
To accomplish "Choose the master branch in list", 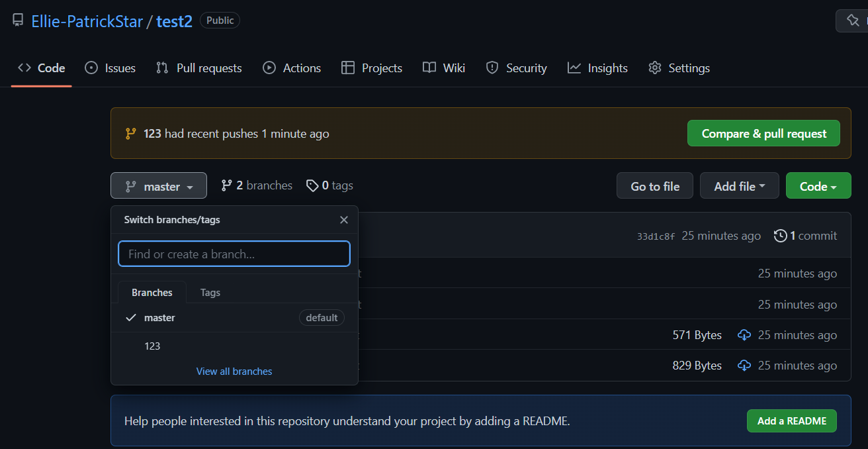I will click(x=234, y=318).
